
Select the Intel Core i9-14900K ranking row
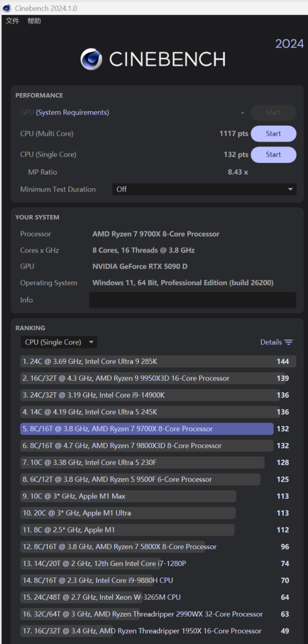pyautogui.click(x=148, y=395)
